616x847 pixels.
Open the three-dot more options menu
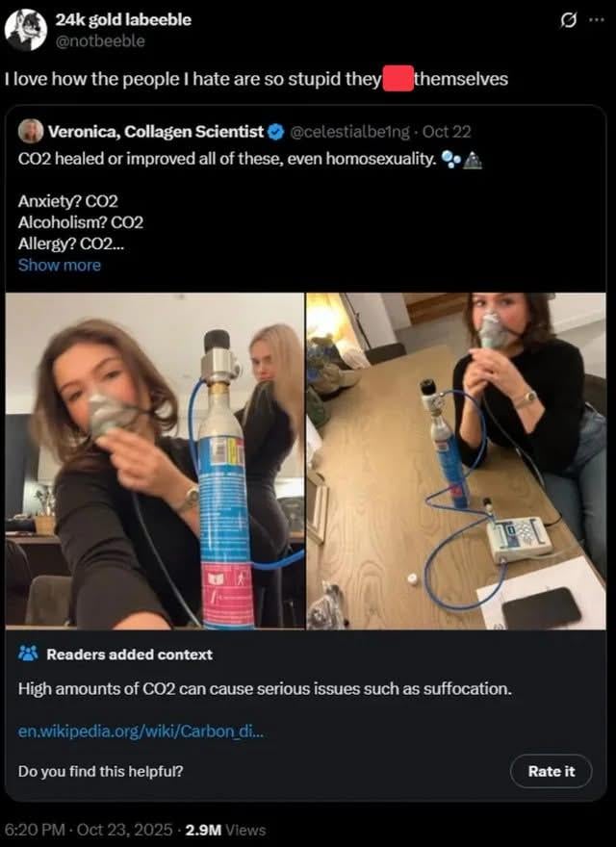point(597,21)
